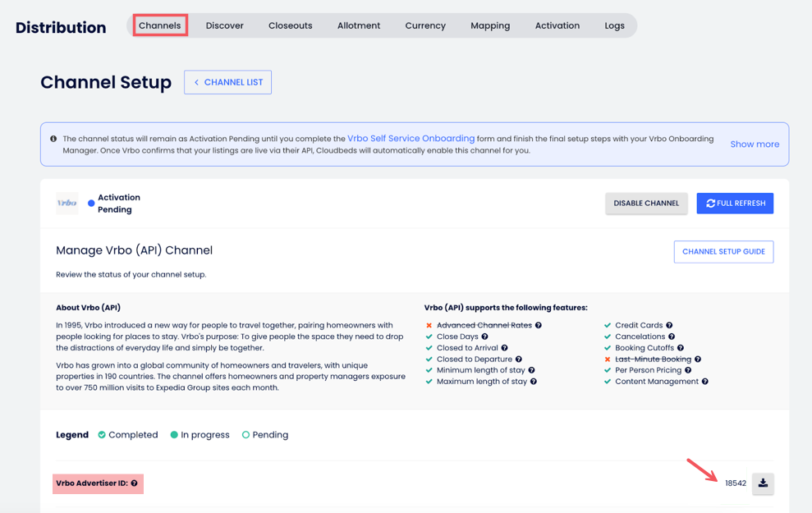Image resolution: width=812 pixels, height=513 pixels.
Task: Open the Logs tab
Action: (x=614, y=25)
